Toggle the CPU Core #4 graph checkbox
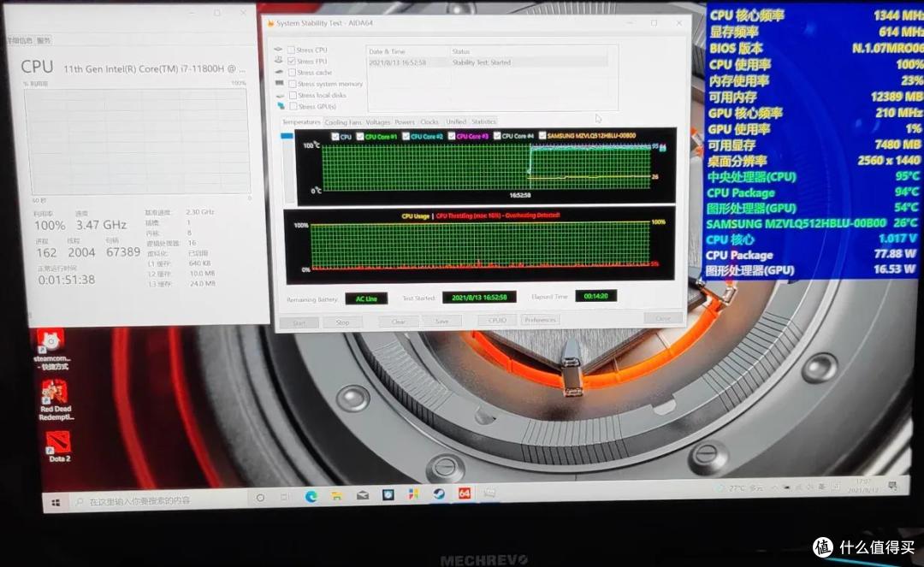924x567 pixels. (x=497, y=135)
